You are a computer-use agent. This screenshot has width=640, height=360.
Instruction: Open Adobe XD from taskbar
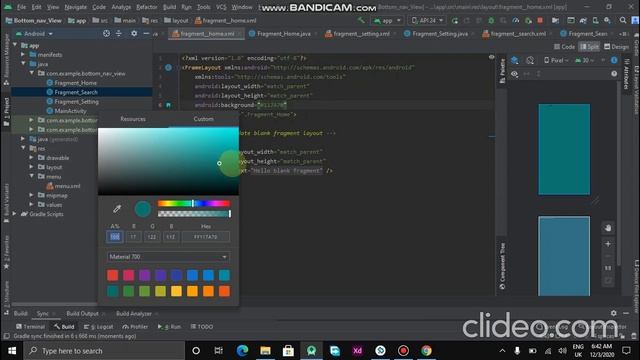(x=357, y=351)
